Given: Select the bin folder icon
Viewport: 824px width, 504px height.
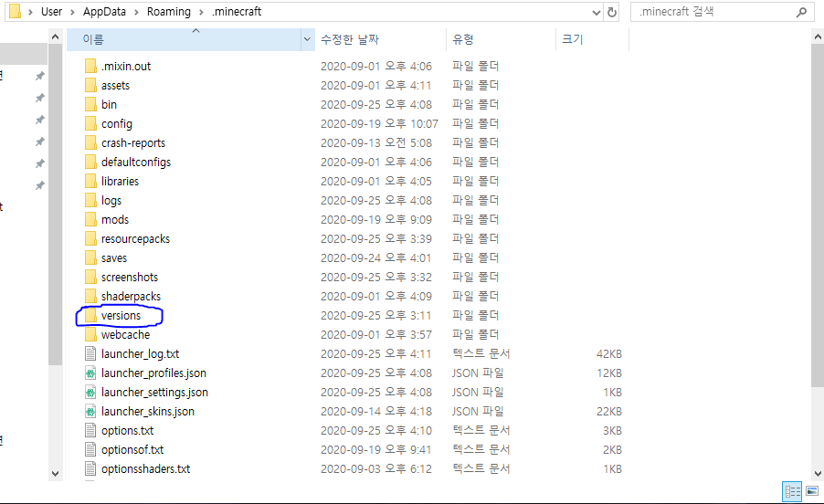Looking at the screenshot, I should [x=90, y=104].
